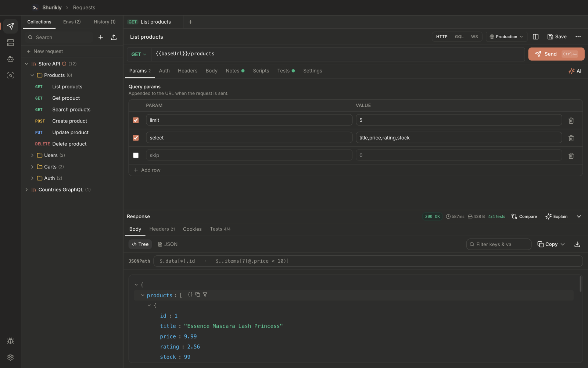Open the three-dots more menu
588x368 pixels.
click(578, 37)
